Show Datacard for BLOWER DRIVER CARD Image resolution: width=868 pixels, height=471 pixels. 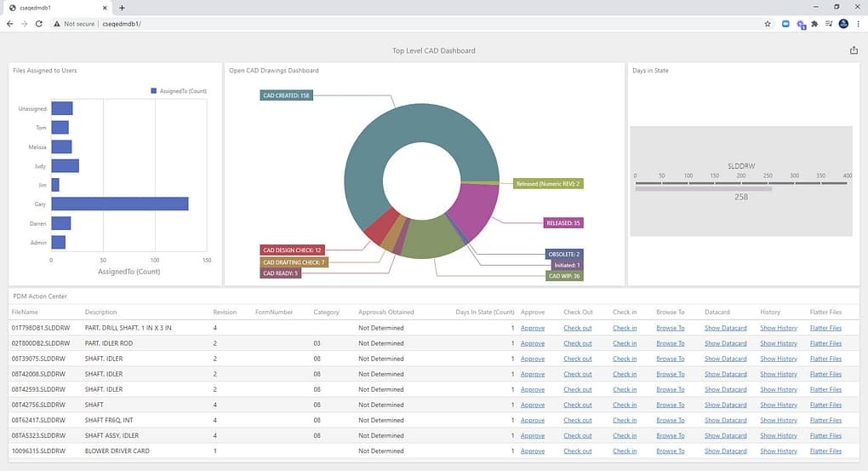click(725, 451)
